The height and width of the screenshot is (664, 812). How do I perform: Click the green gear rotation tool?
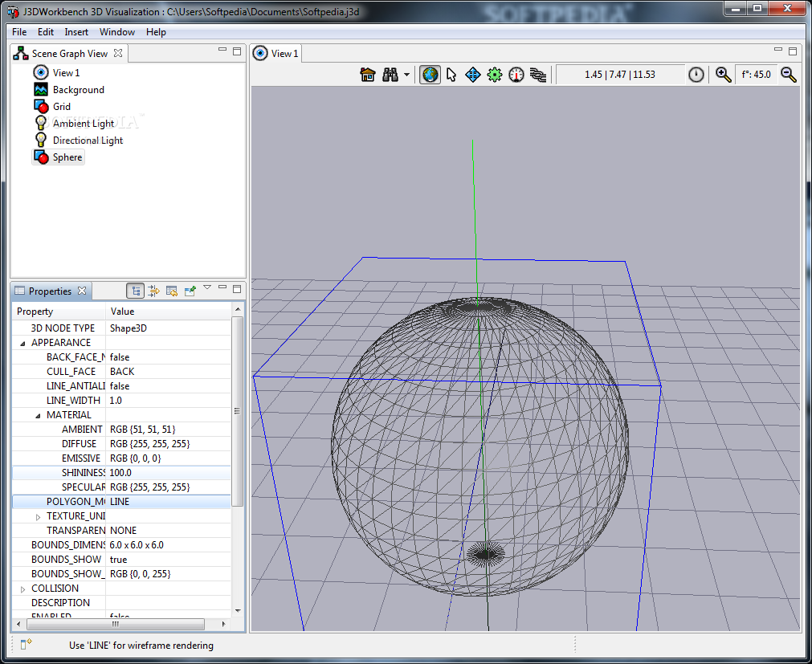tap(494, 75)
